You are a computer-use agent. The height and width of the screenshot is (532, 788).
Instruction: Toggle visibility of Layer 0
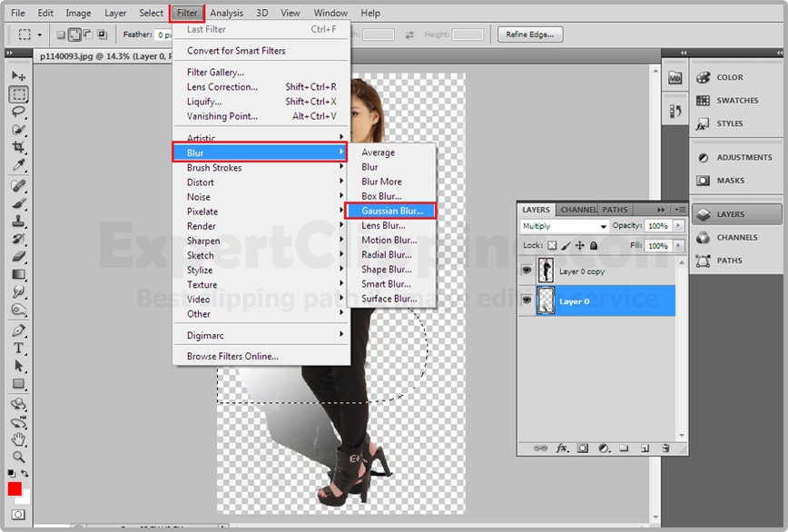click(x=527, y=300)
